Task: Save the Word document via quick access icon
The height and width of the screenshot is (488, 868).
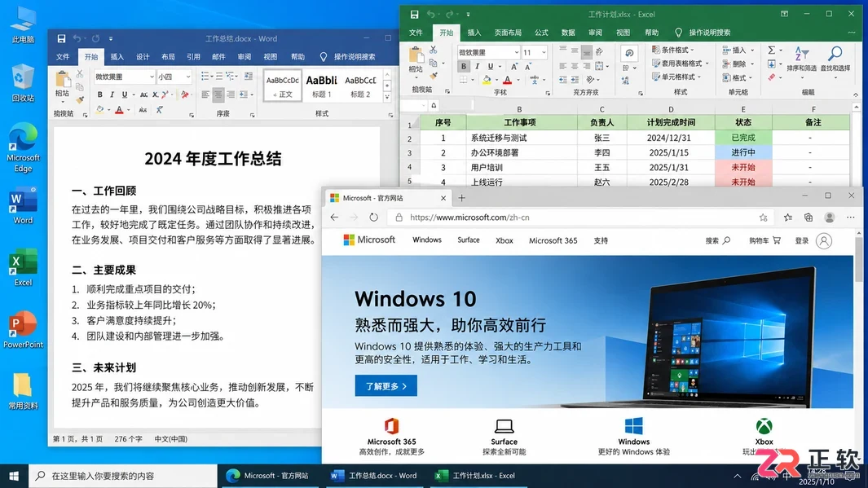Action: (61, 39)
